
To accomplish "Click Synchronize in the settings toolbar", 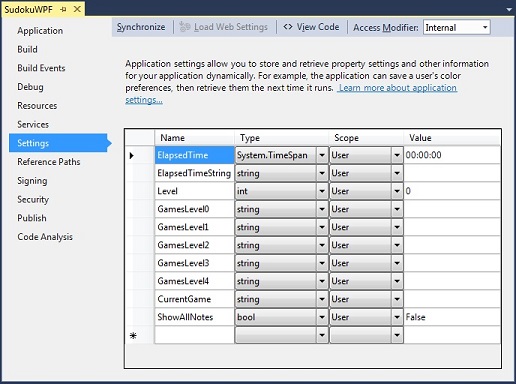I will click(x=141, y=27).
